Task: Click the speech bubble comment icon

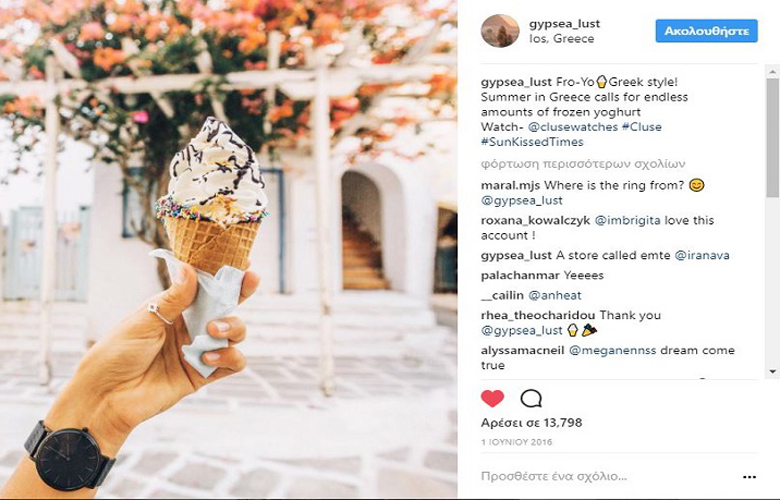Action: point(531,399)
